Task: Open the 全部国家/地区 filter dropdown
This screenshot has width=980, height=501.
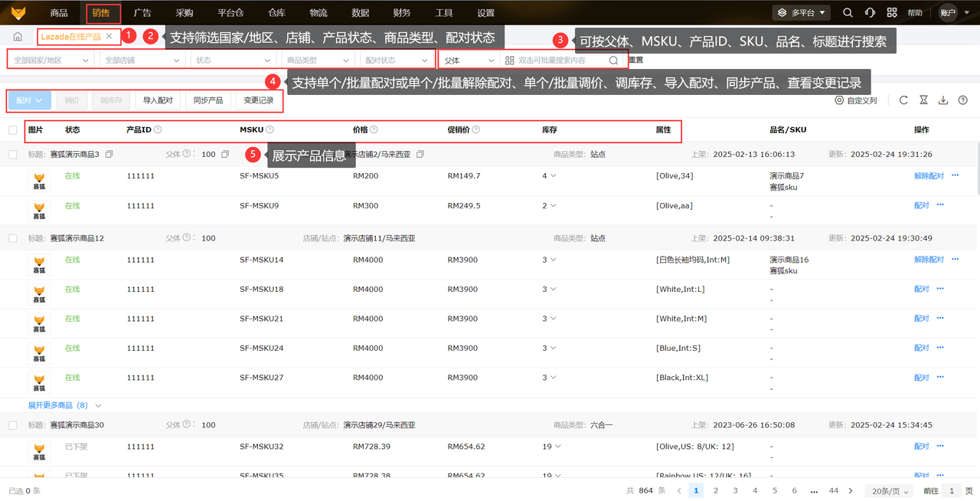Action: point(52,61)
